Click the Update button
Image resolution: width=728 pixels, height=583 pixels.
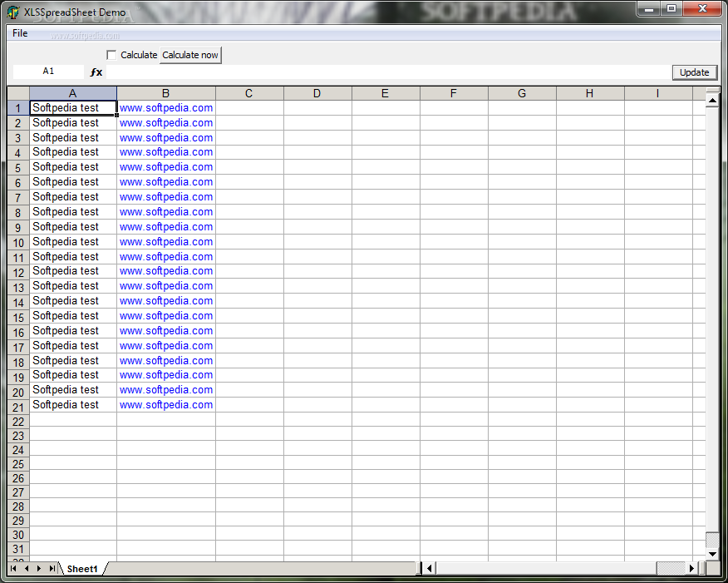pyautogui.click(x=695, y=72)
